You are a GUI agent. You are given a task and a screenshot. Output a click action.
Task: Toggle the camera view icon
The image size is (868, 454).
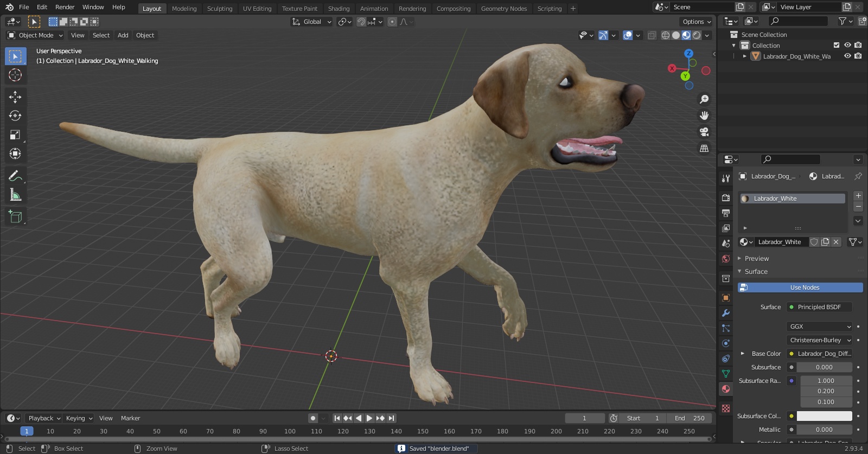pos(704,132)
